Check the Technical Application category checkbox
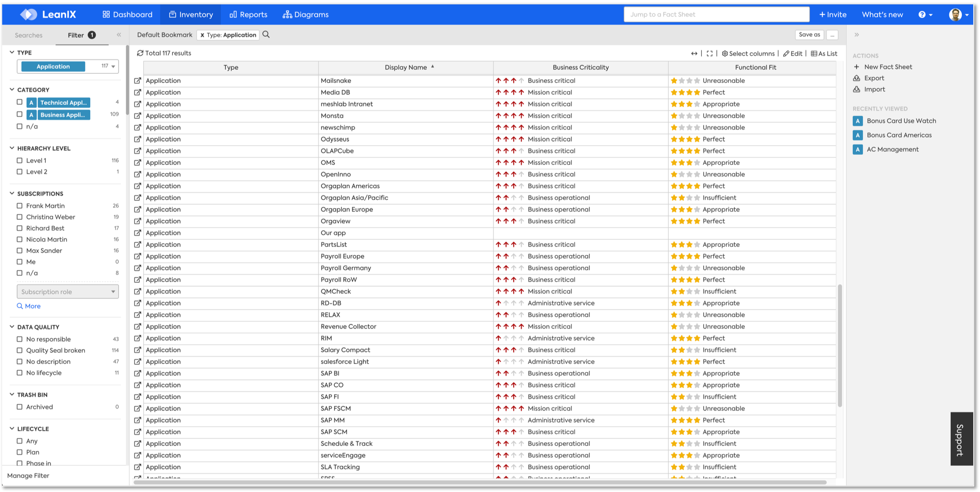 (19, 102)
